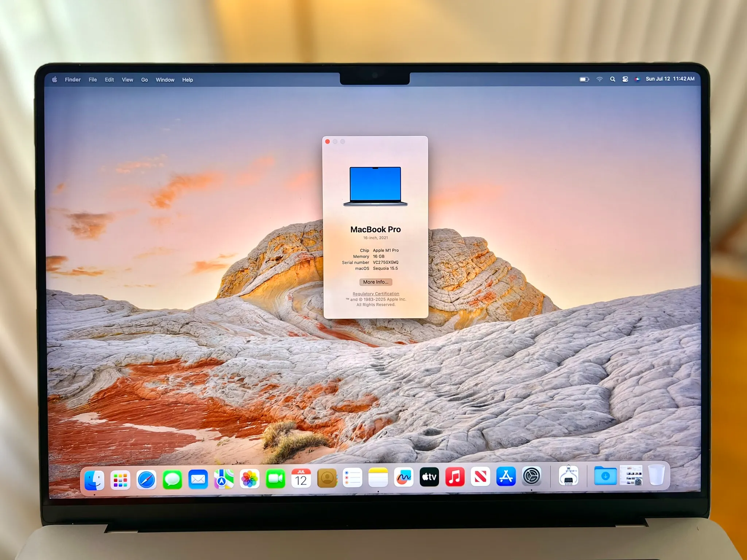This screenshot has height=560, width=747.
Task: Click the MacBook Pro laptop image
Action: [x=375, y=186]
